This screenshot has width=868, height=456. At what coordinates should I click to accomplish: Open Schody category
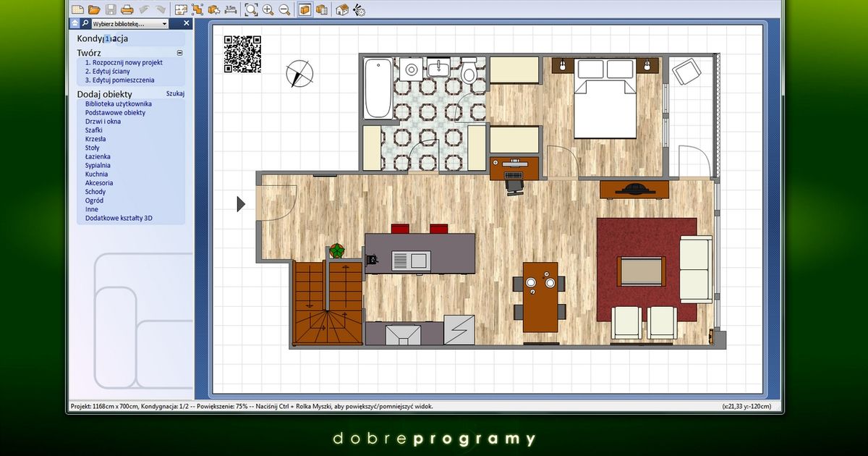click(x=95, y=192)
